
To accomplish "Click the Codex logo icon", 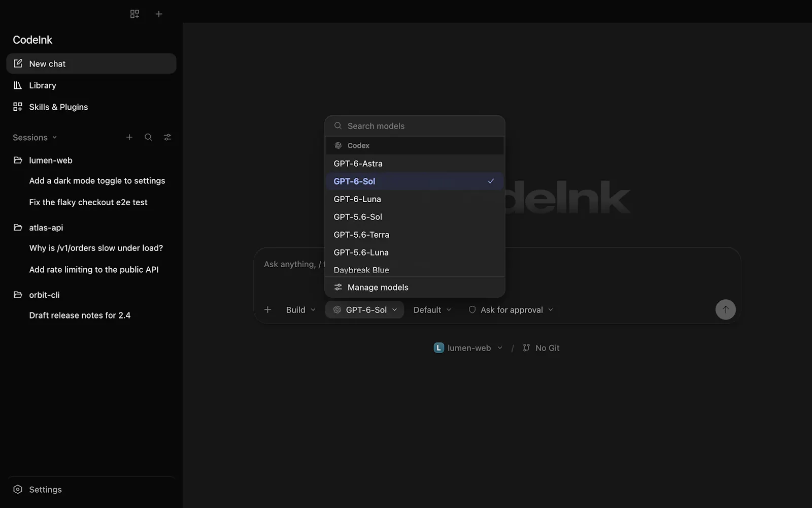I will 338,145.
